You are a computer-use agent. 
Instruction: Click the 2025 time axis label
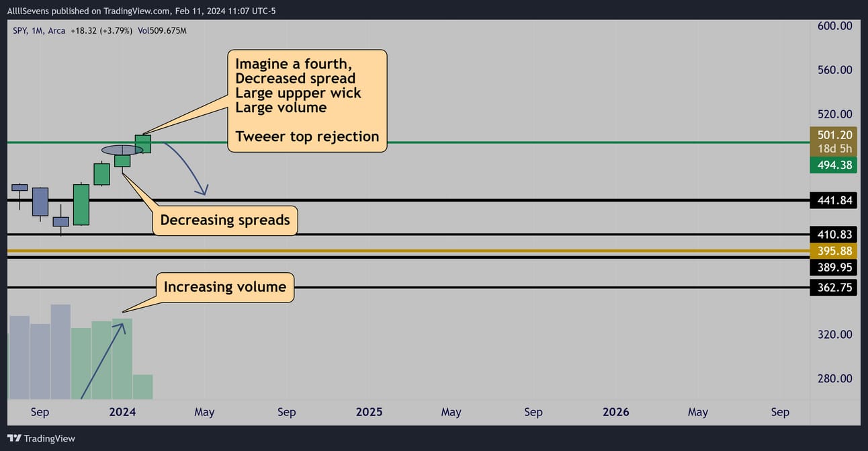(369, 411)
